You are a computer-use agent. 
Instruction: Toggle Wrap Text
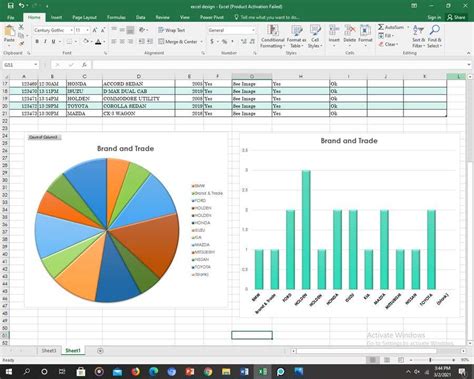click(x=171, y=30)
